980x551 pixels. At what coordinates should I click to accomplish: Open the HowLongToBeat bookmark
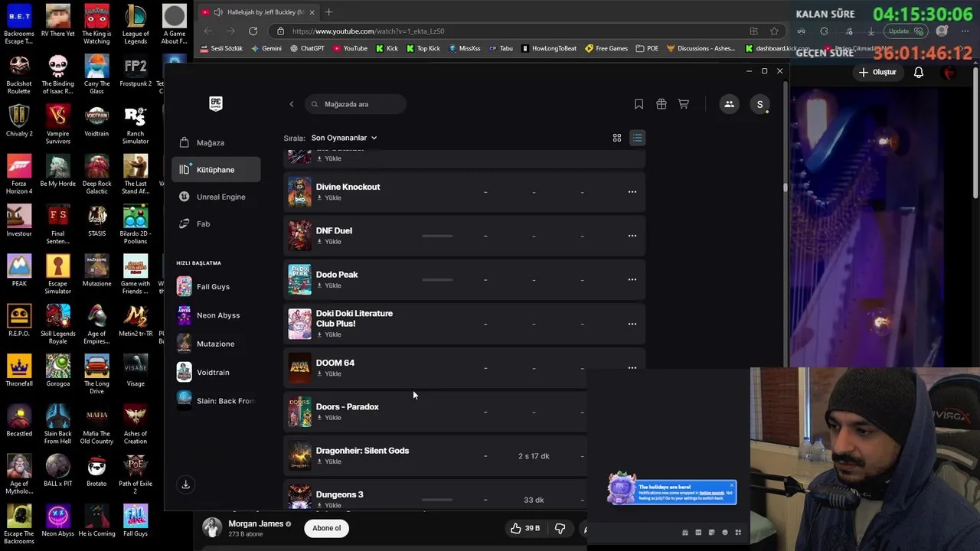click(x=549, y=48)
